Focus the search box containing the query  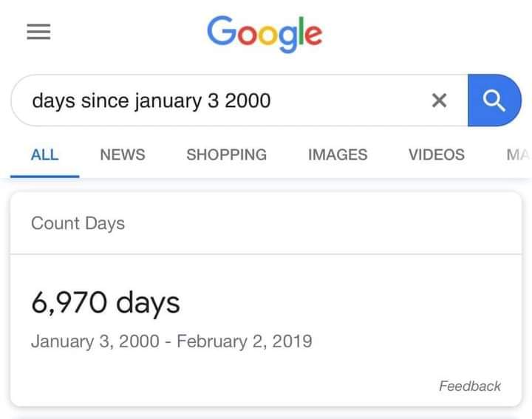(x=220, y=101)
